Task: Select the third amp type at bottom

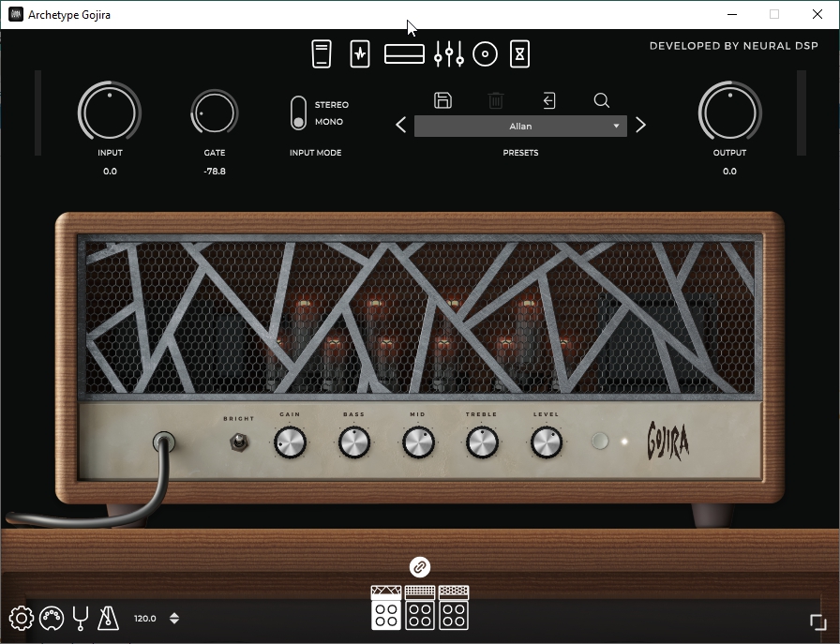Action: pyautogui.click(x=454, y=607)
